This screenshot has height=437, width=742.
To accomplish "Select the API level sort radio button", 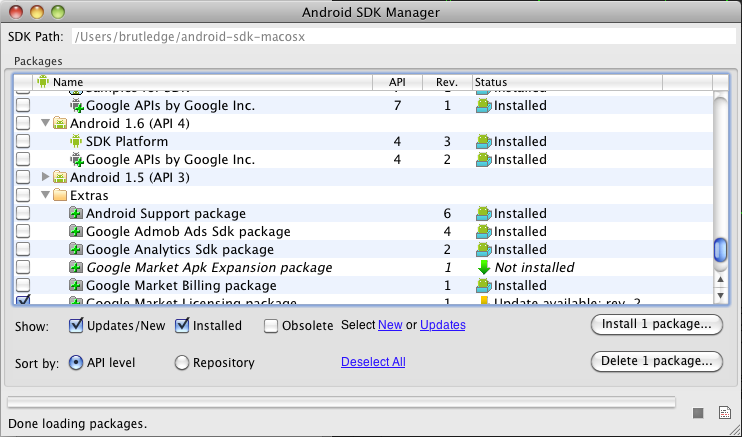I will [x=76, y=363].
